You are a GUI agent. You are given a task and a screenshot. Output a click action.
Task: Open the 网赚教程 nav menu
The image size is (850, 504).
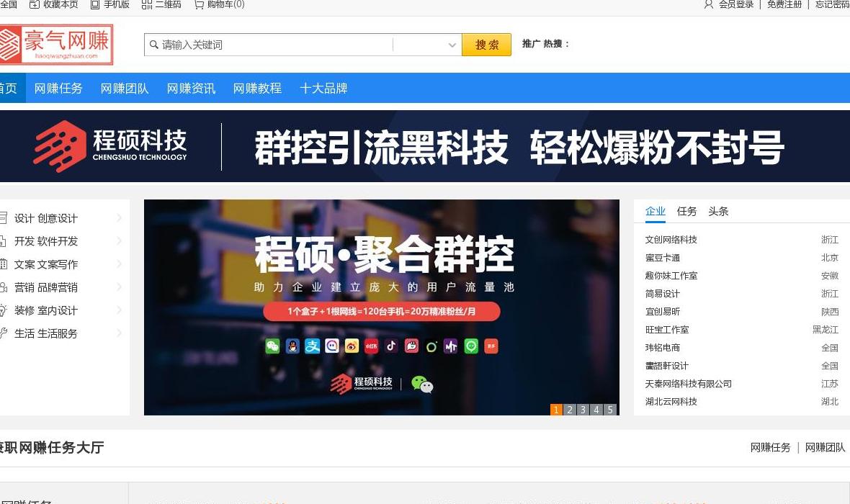click(x=257, y=89)
